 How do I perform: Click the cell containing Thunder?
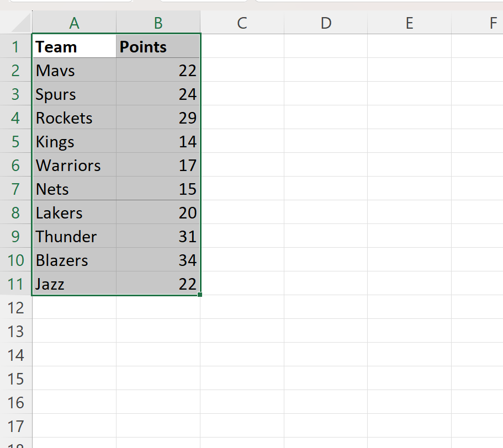pos(74,236)
